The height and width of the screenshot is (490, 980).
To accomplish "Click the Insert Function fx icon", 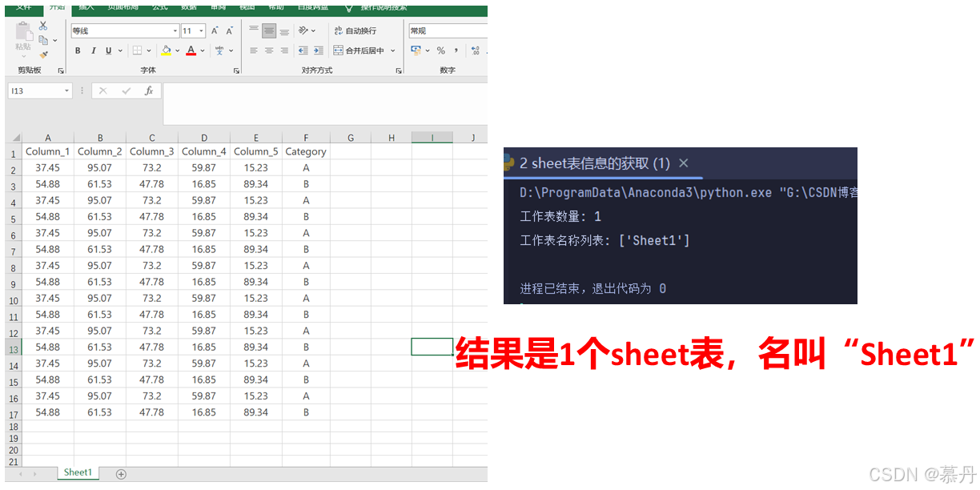I will click(150, 90).
